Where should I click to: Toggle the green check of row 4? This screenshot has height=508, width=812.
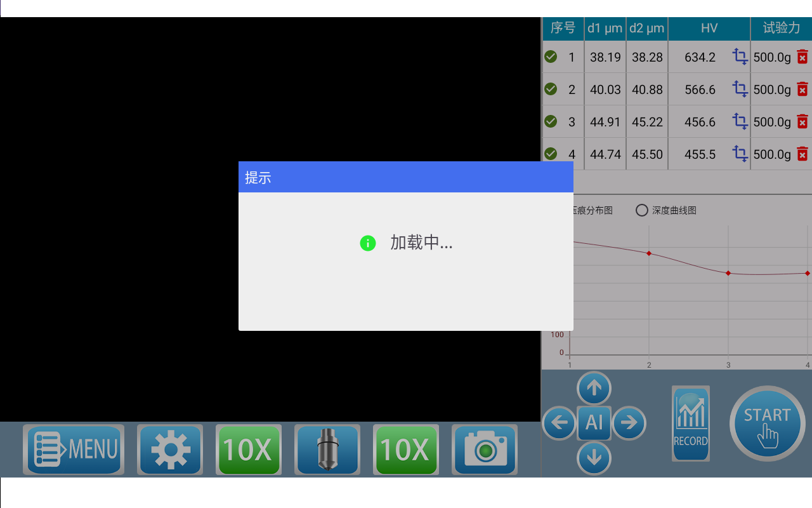click(551, 154)
